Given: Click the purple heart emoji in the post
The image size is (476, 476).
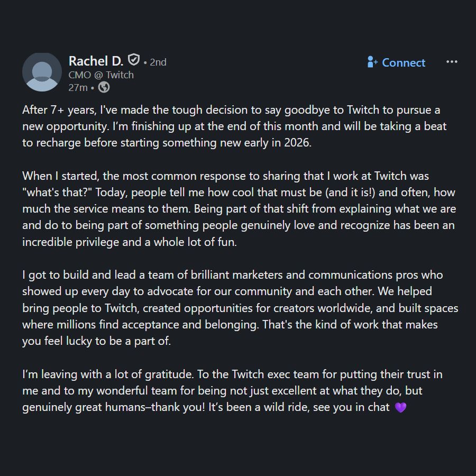Looking at the screenshot, I should point(400,408).
